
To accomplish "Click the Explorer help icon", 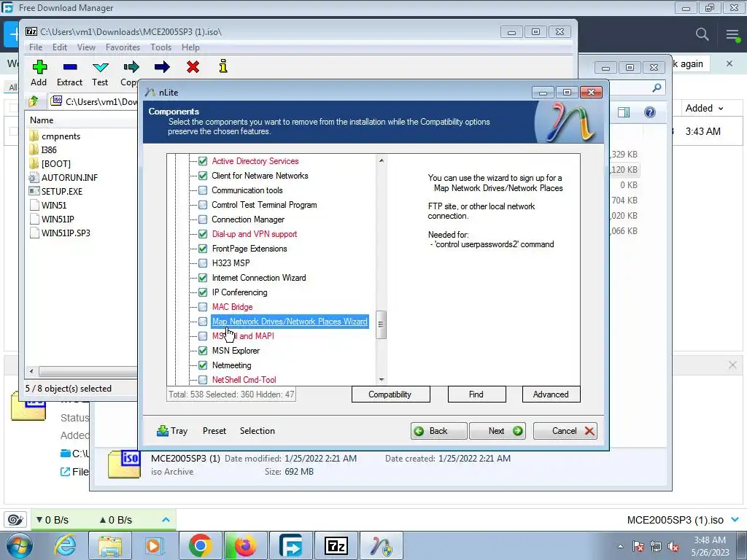I will click(x=649, y=112).
